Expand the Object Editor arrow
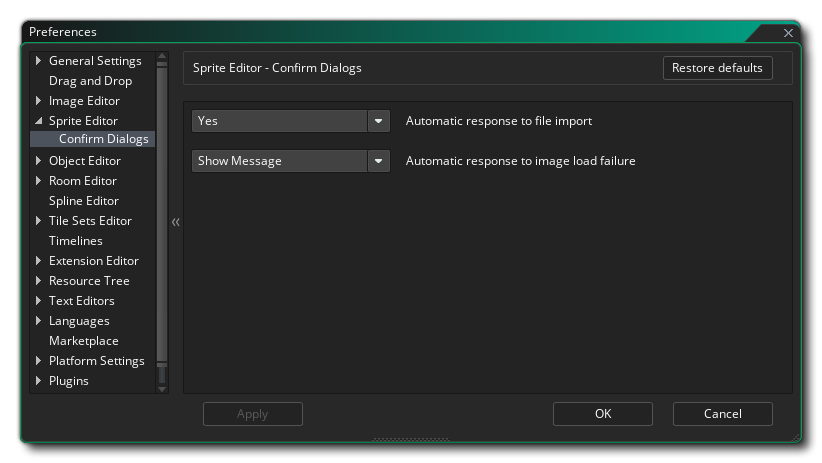The width and height of the screenshot is (822, 463). click(x=39, y=161)
